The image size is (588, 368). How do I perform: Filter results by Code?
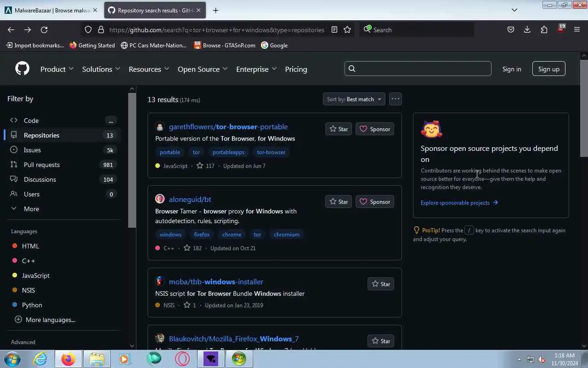coord(62,121)
